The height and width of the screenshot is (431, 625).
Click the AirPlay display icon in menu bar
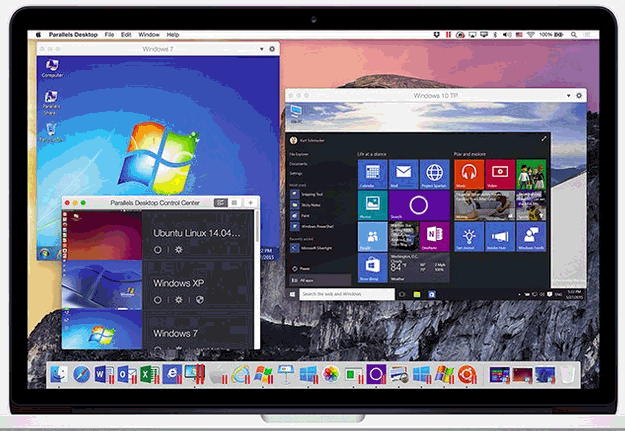coord(472,35)
